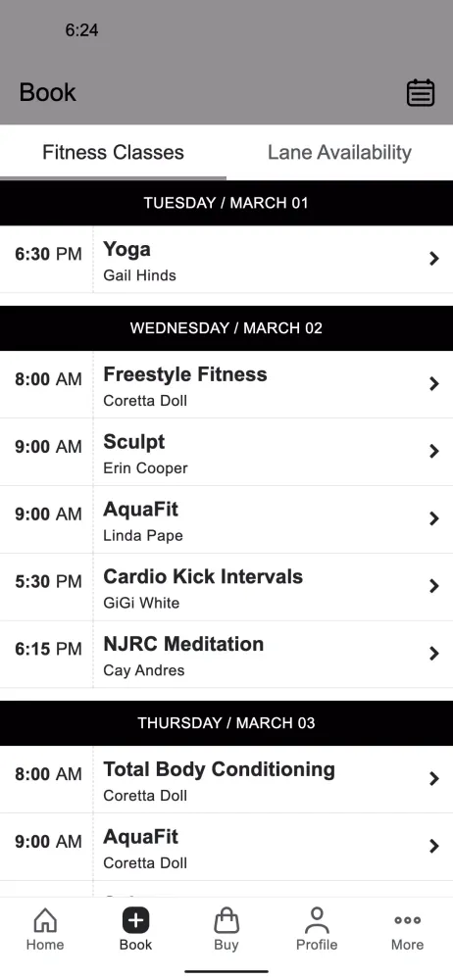The image size is (453, 980).
Task: Expand Freestyle Fitness chevron arrow
Action: 434,384
